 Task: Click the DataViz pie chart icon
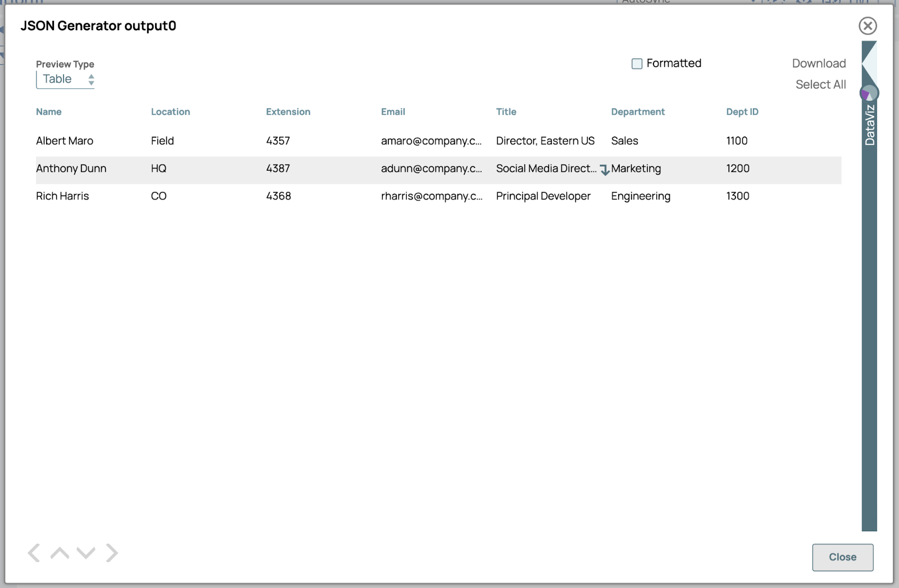coord(869,93)
